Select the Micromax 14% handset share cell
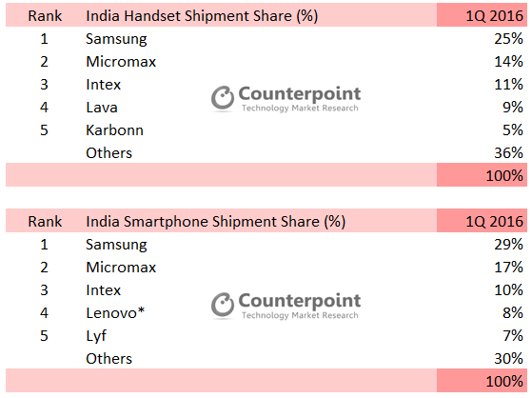The height and width of the screenshot is (398, 532). (508, 62)
